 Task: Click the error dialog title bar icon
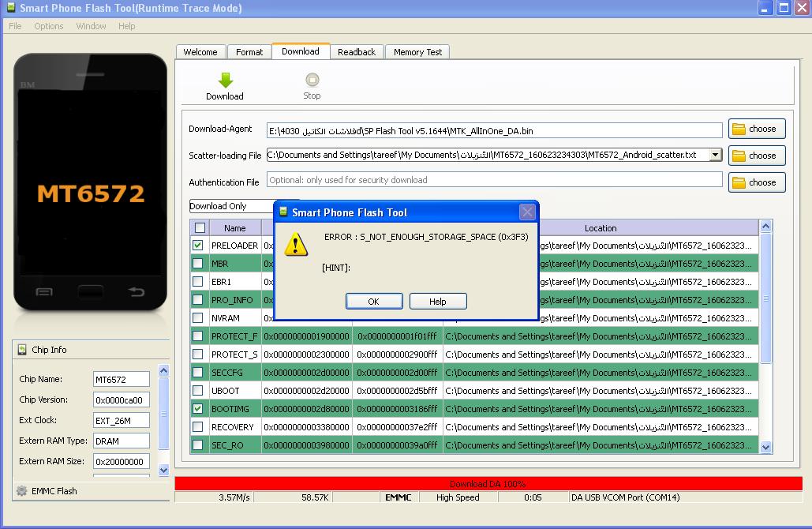283,212
